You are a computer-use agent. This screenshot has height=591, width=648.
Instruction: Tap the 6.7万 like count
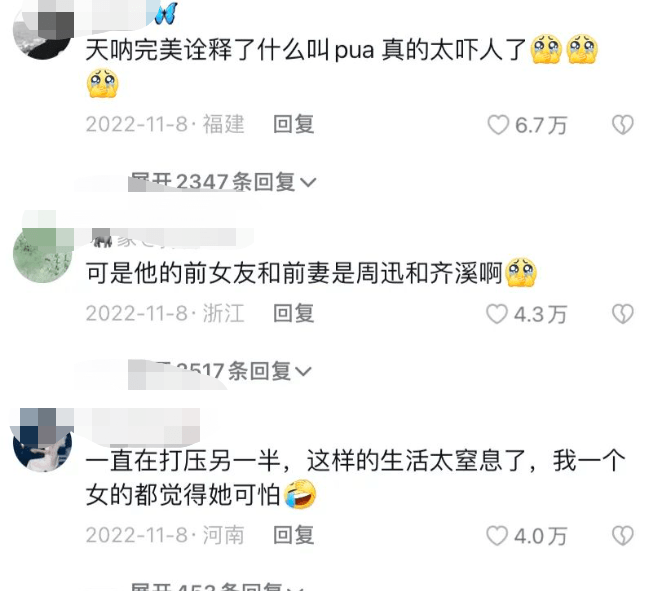(x=541, y=125)
